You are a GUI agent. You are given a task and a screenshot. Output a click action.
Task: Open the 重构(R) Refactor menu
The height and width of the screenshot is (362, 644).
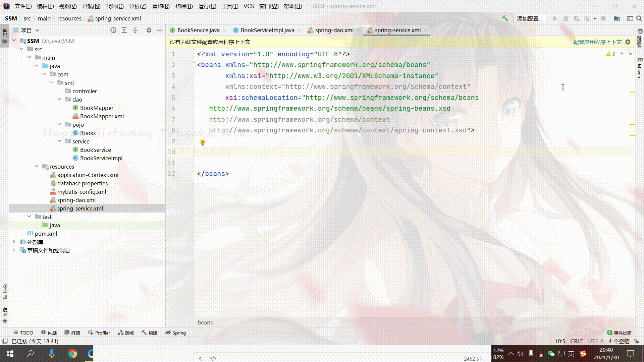point(161,6)
